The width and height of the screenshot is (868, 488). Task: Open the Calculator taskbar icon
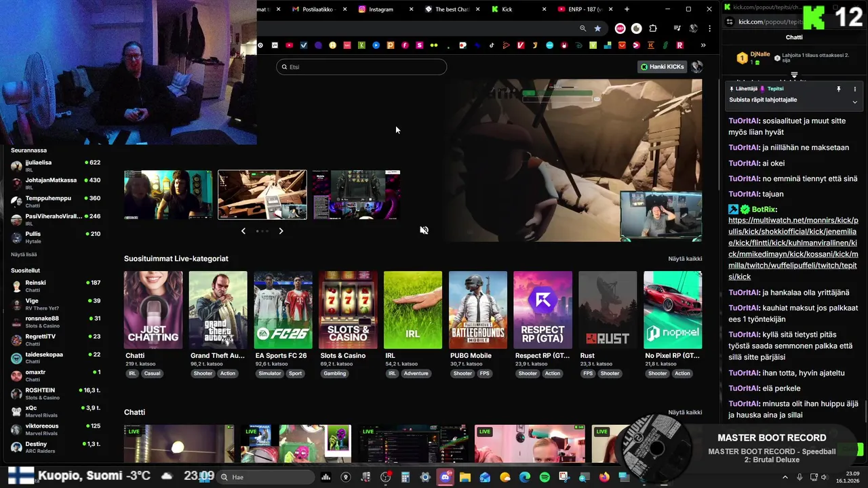[405, 477]
